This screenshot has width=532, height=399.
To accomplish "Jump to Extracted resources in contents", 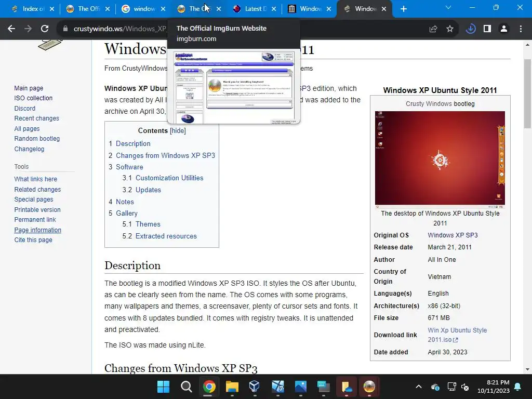I will pyautogui.click(x=166, y=236).
